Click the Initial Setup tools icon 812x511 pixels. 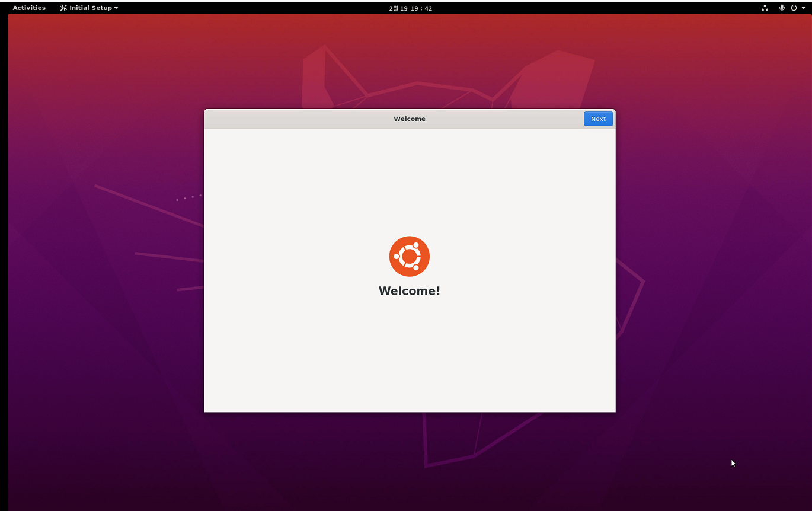tap(63, 8)
